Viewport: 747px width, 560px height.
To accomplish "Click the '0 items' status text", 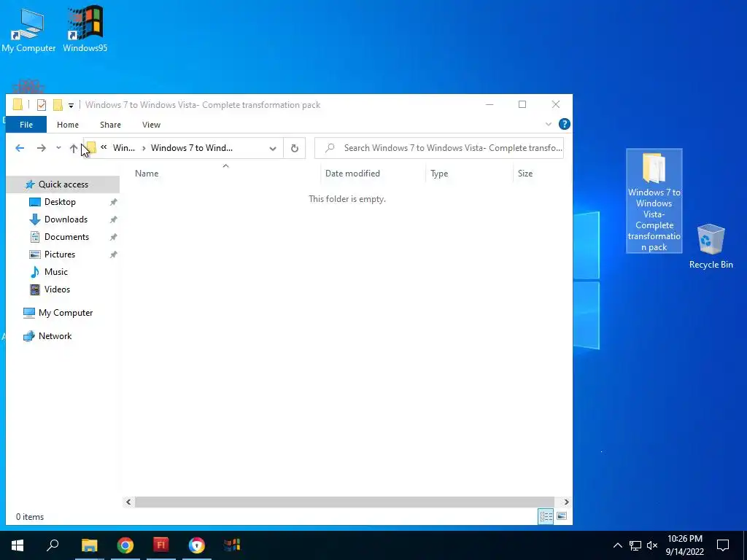I will pyautogui.click(x=29, y=517).
